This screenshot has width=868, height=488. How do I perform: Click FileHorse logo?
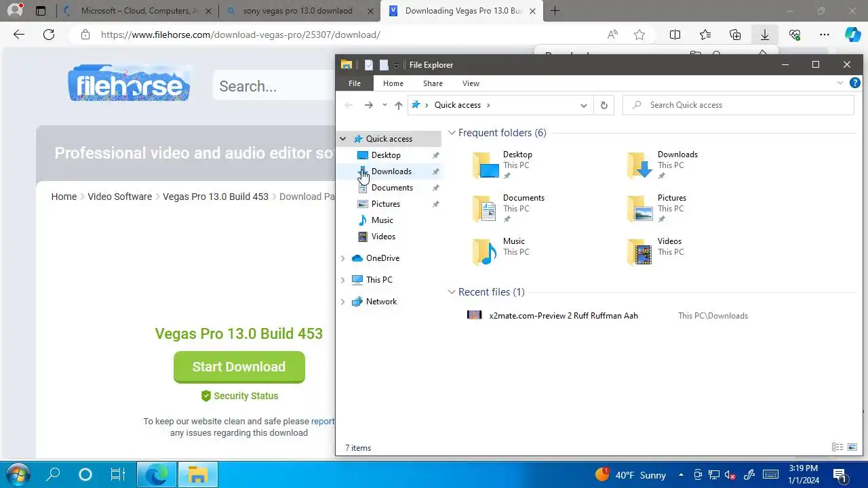coord(129,84)
